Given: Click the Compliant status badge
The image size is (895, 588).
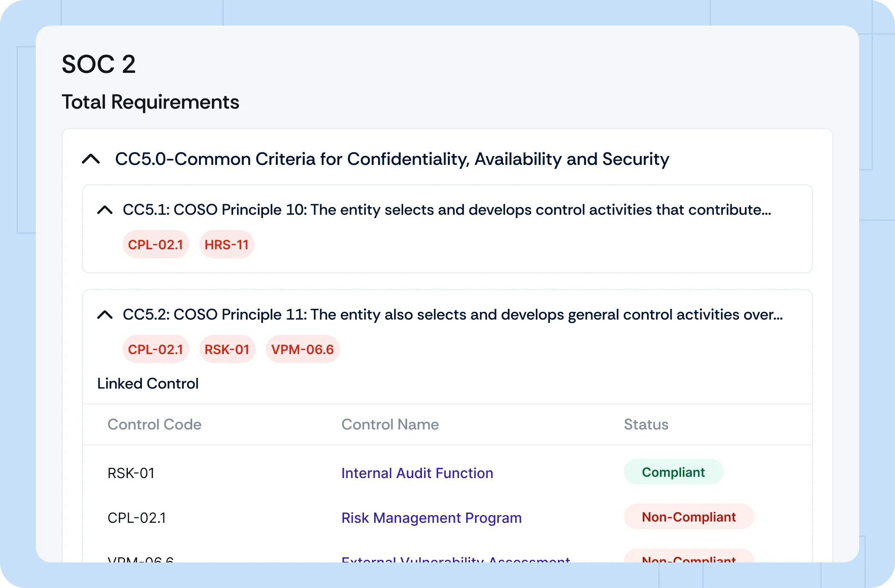Looking at the screenshot, I should (x=673, y=472).
